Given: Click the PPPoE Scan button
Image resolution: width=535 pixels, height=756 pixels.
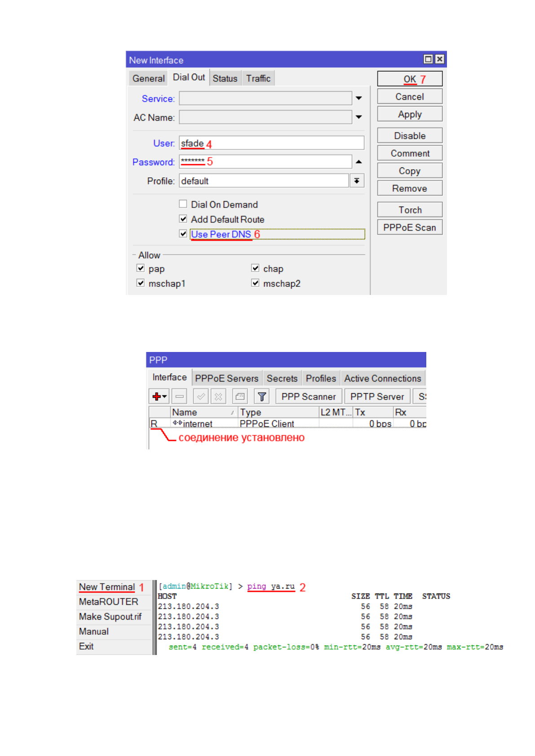Looking at the screenshot, I should (410, 227).
